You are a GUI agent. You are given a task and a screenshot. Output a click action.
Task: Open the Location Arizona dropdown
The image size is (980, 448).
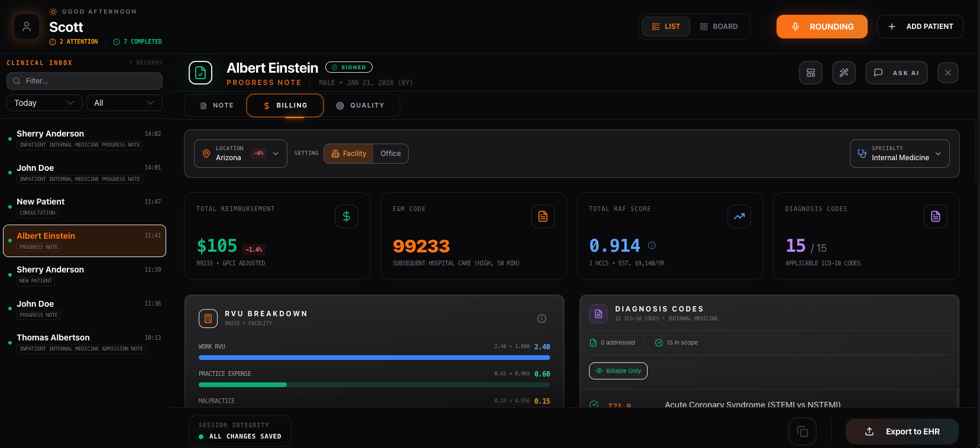point(240,154)
